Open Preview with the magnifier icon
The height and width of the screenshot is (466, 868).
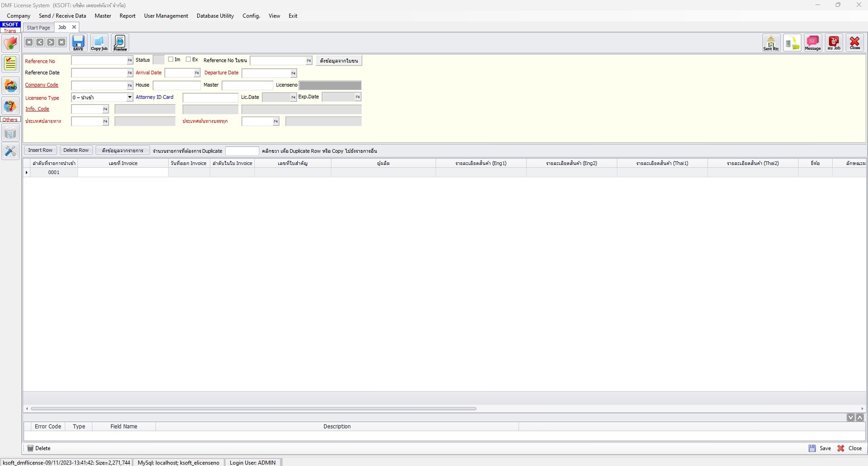(120, 43)
